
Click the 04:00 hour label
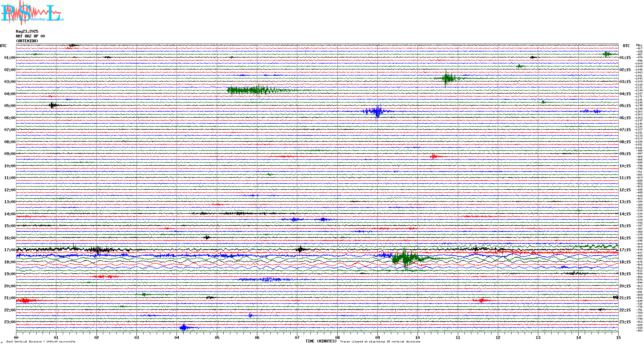[10, 94]
